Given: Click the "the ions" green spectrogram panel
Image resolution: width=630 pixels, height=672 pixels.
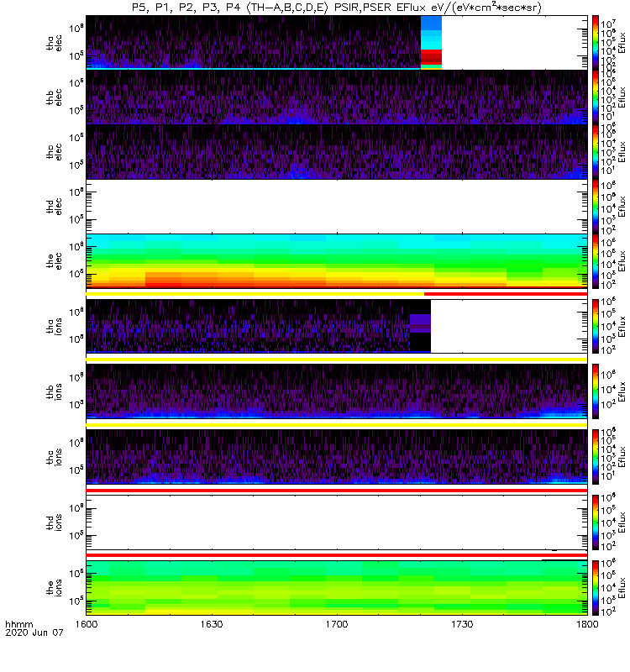Looking at the screenshot, I should pos(337,587).
